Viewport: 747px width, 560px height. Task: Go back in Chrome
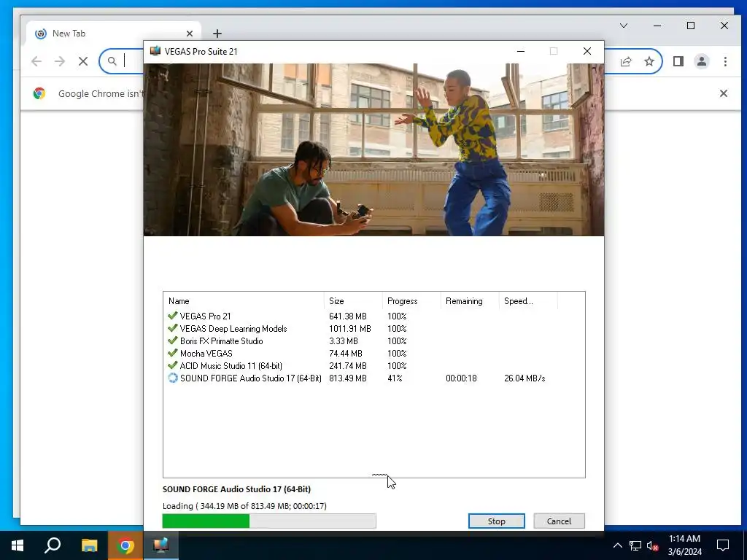[x=36, y=61]
